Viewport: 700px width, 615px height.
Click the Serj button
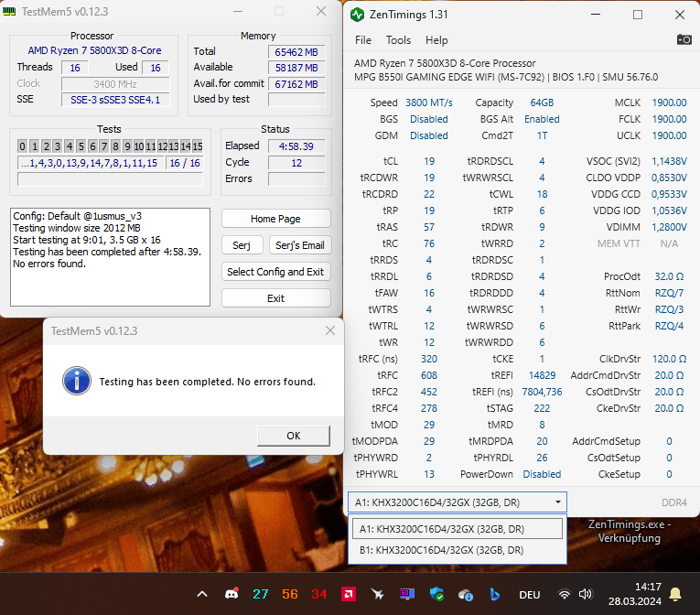click(242, 245)
